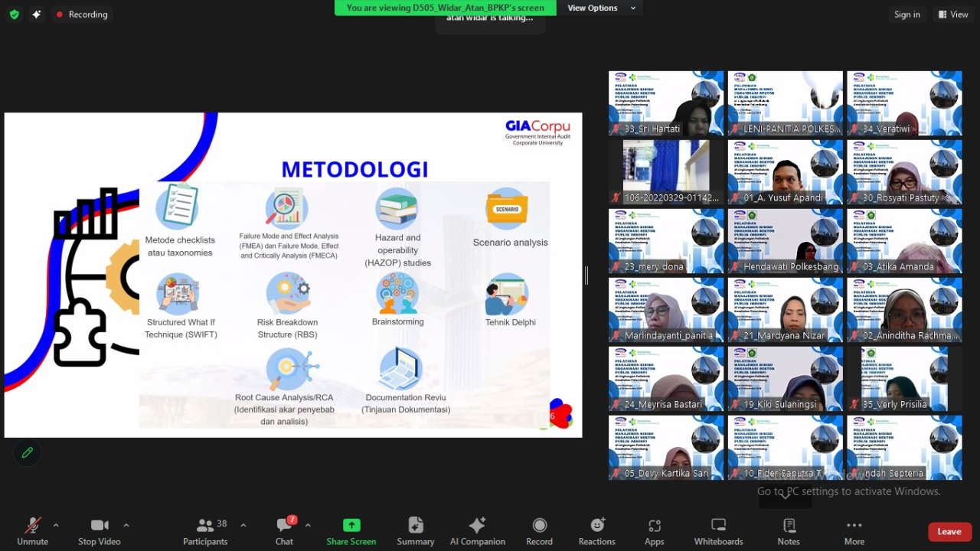Open the Notes panel
The width and height of the screenshot is (980, 551).
pos(789,531)
